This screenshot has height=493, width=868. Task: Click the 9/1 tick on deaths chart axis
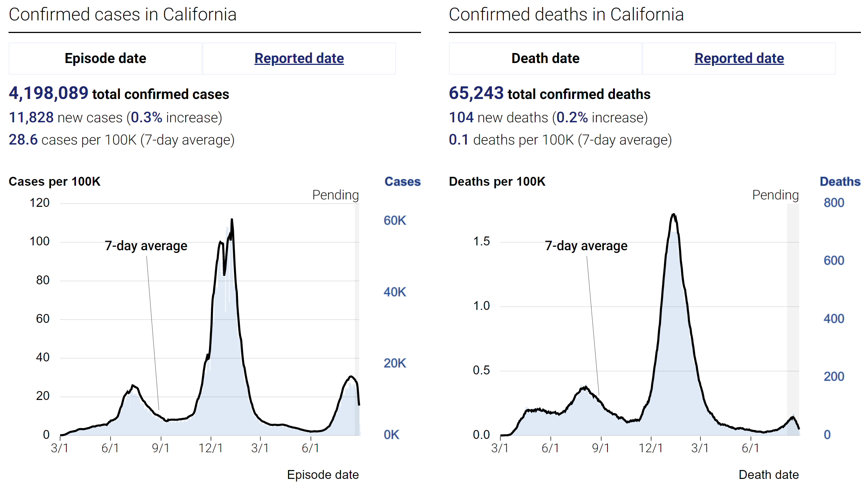(601, 448)
